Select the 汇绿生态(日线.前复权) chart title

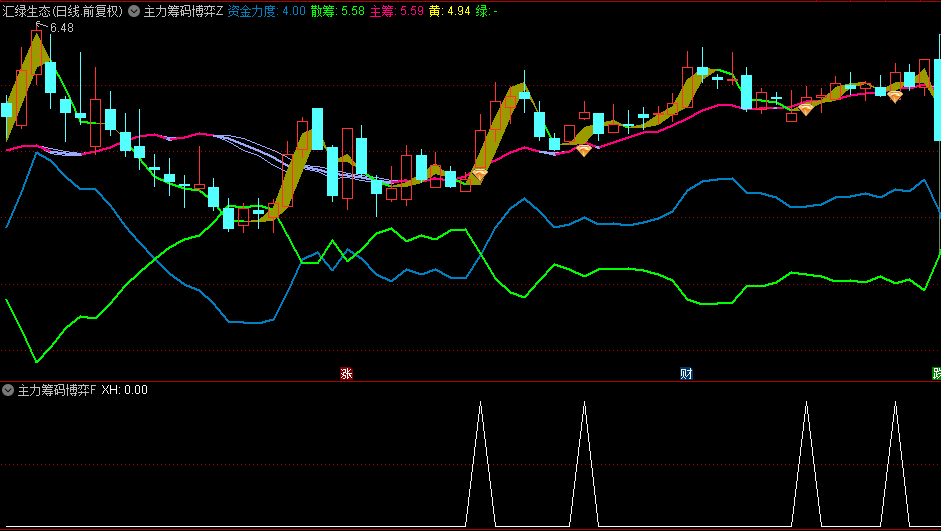coord(62,11)
